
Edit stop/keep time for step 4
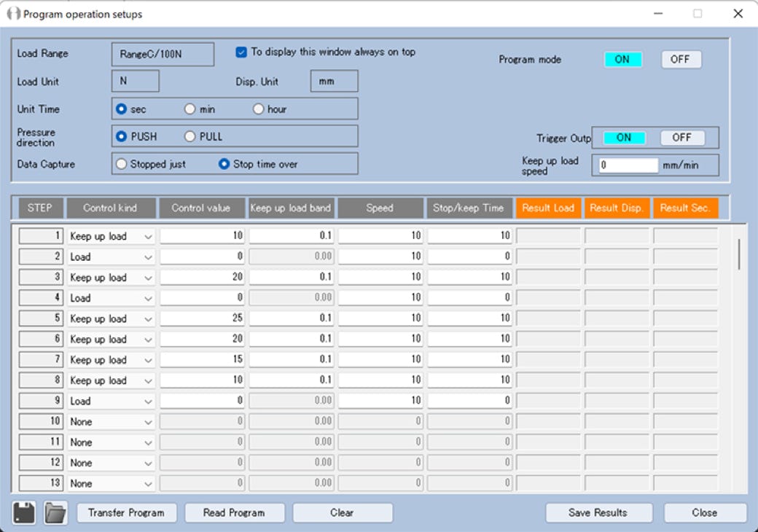click(470, 297)
